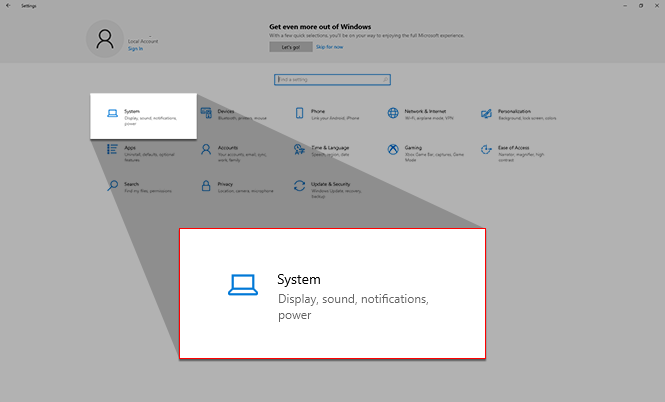Viewport: 665px width, 402px height.
Task: Open Time & Language settings
Action: (320, 150)
